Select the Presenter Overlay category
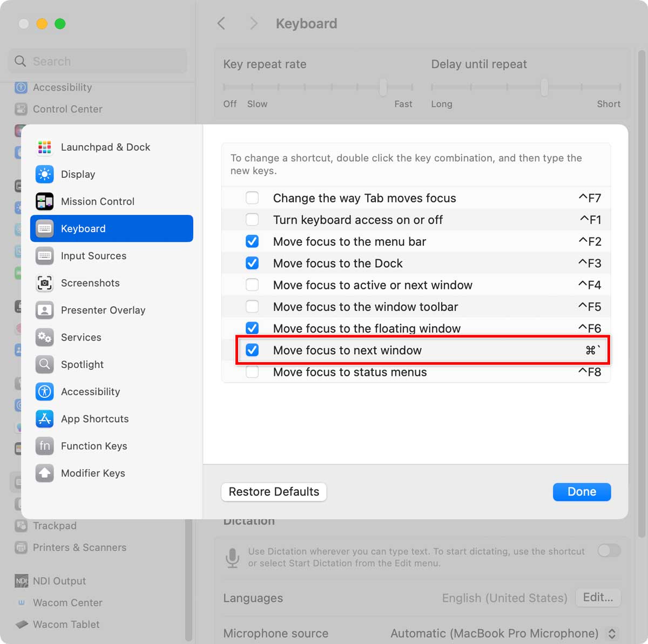Screen dimensions: 648x644 point(103,310)
